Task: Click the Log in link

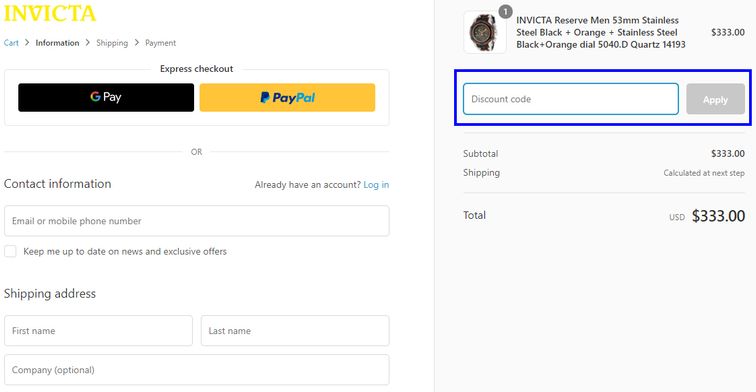Action: tap(376, 185)
